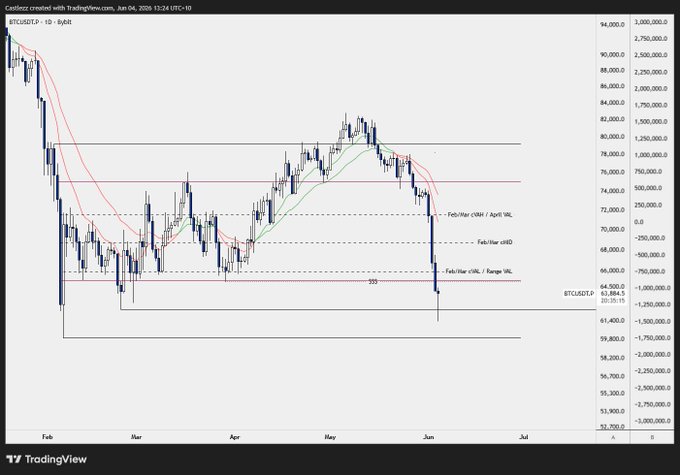This screenshot has width=680, height=475.
Task: Click the -500,000.0 label on right axis
Action: pyautogui.click(x=650, y=255)
